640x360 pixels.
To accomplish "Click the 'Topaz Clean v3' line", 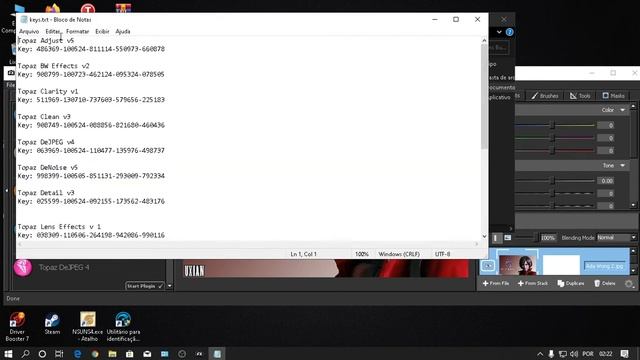I will click(44, 117).
